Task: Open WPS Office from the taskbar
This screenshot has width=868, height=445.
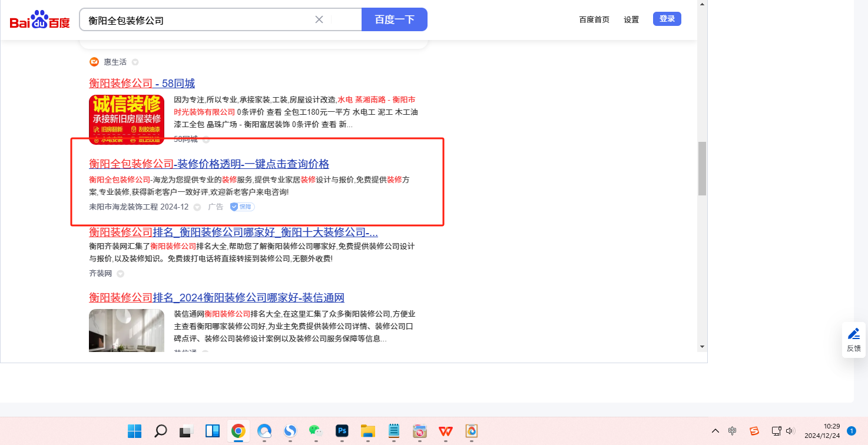Action: point(445,431)
